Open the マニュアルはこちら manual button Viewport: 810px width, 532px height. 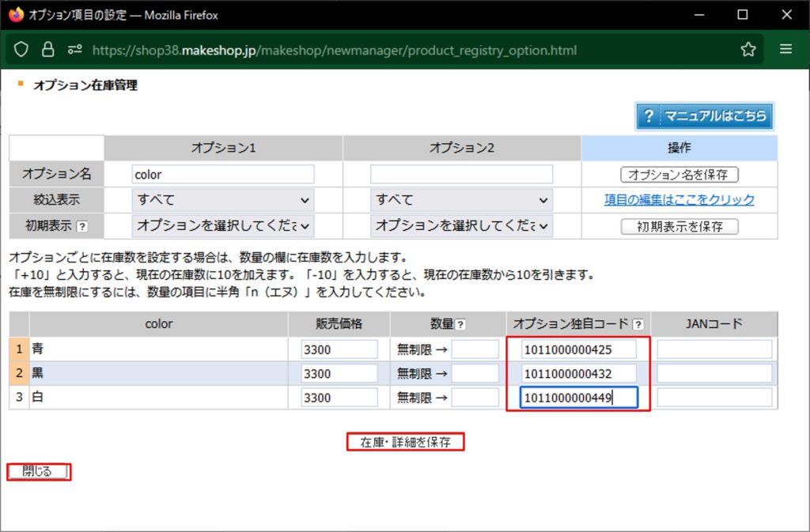[x=703, y=116]
